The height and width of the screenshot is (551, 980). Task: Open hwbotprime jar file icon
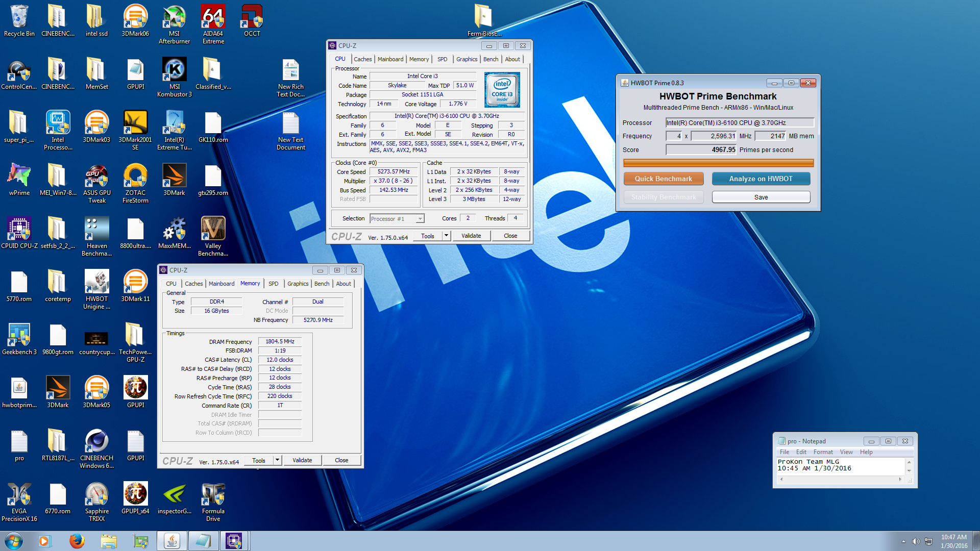tap(19, 392)
